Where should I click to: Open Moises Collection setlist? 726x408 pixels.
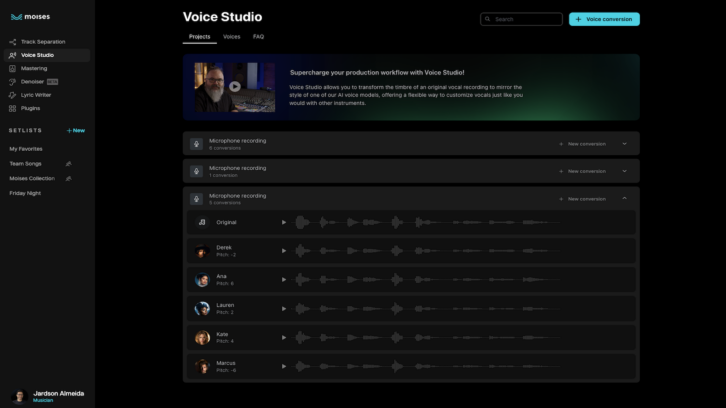pos(32,178)
